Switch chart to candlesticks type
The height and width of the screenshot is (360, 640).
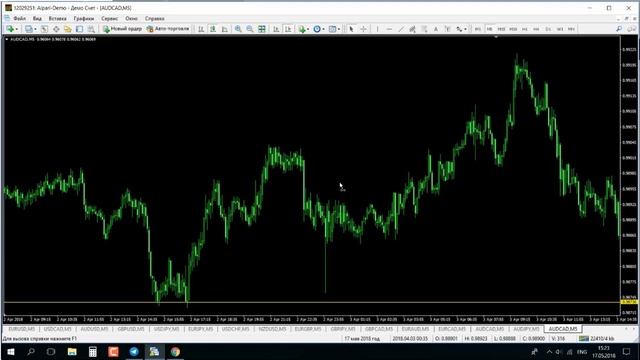coord(213,29)
